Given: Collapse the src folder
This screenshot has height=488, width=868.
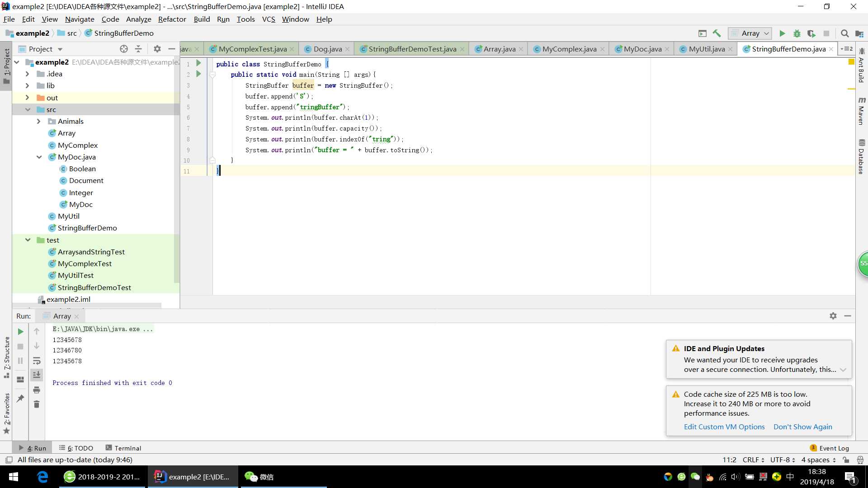Looking at the screenshot, I should [28, 109].
